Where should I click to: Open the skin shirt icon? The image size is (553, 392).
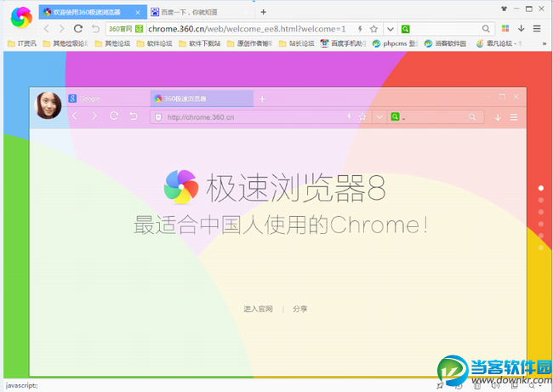point(504,9)
